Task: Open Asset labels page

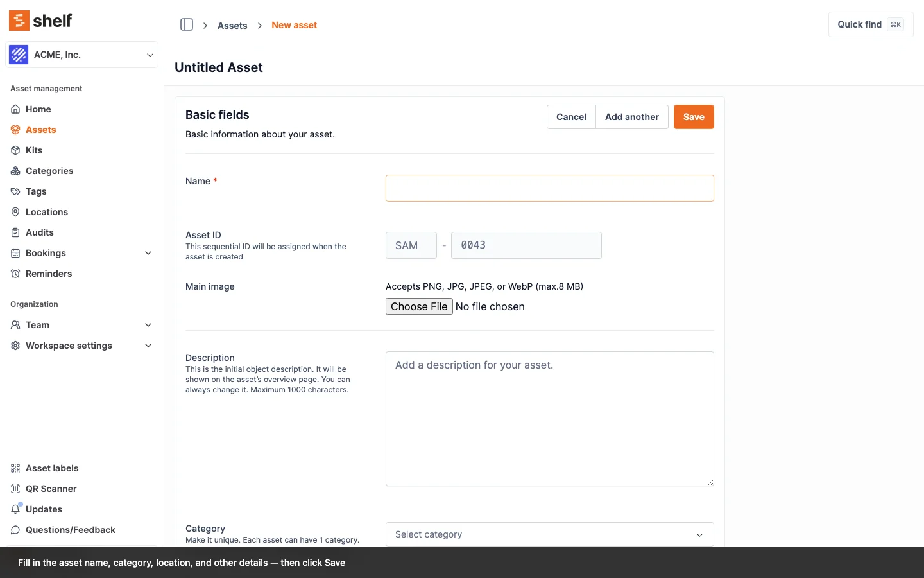Action: coord(52,468)
